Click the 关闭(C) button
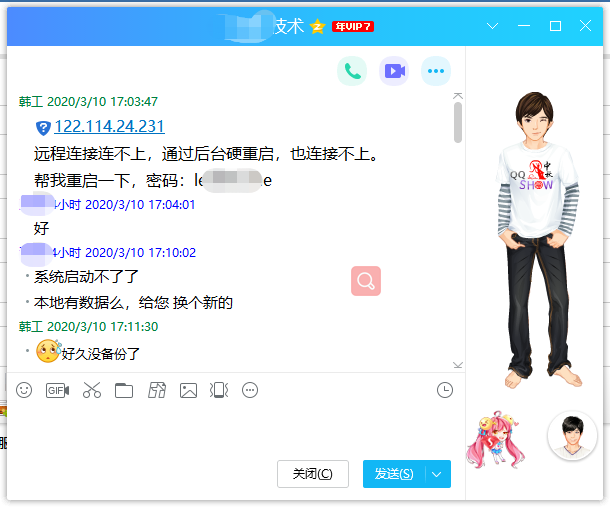This screenshot has height=507, width=610. [x=313, y=474]
